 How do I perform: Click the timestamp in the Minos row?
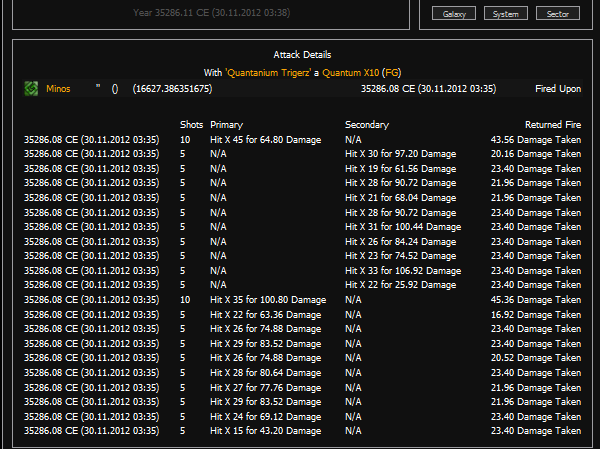click(429, 89)
